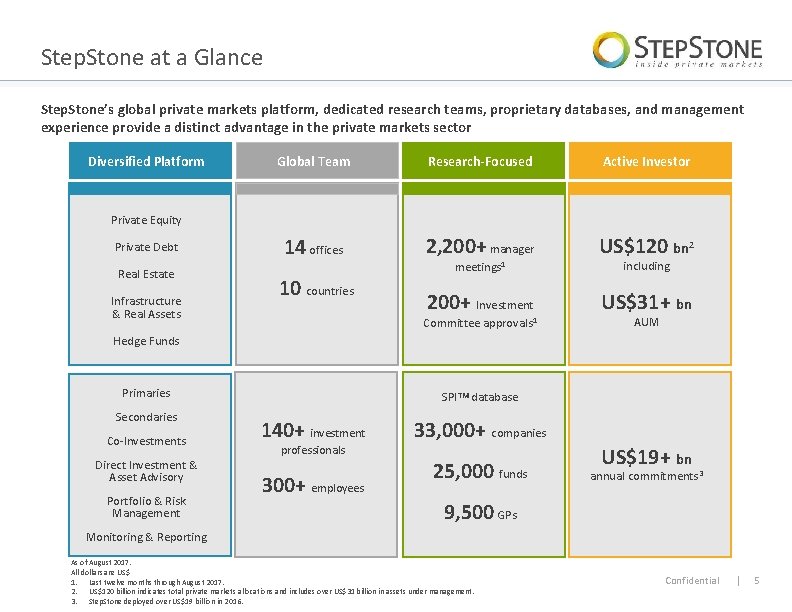The width and height of the screenshot is (792, 612).
Task: Click the '33,000+ companies' figure
Action: [480, 430]
